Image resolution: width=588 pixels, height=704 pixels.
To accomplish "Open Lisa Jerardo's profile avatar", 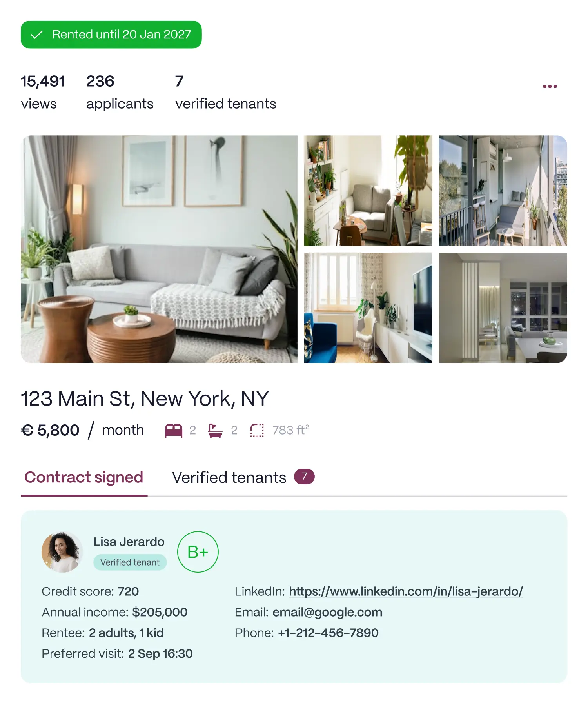I will 62,552.
